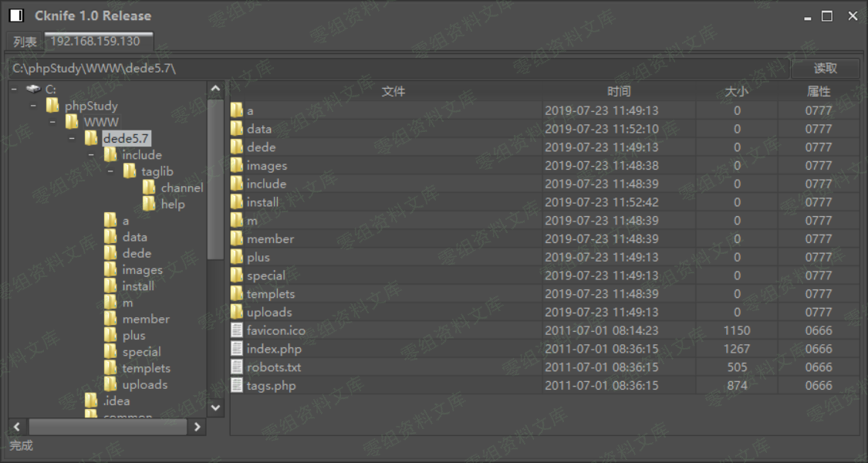The width and height of the screenshot is (868, 463).
Task: Click the index.php file icon
Action: click(237, 349)
